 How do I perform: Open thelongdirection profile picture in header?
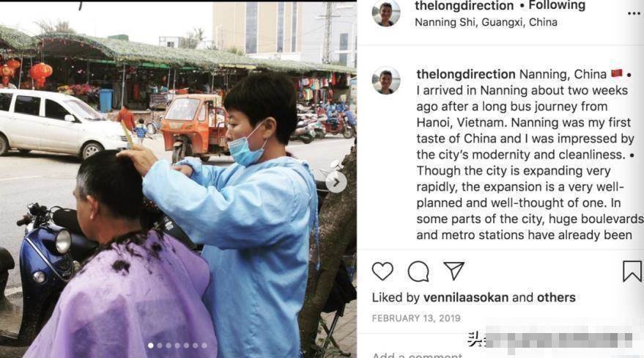[x=386, y=12]
